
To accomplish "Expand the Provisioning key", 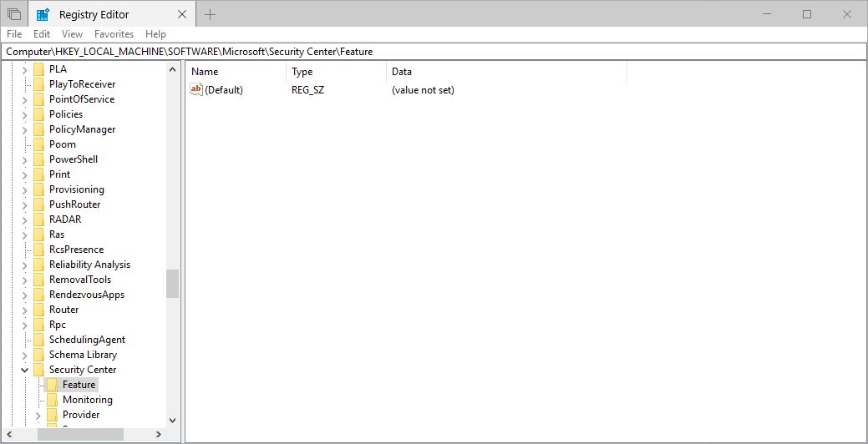I will (24, 189).
